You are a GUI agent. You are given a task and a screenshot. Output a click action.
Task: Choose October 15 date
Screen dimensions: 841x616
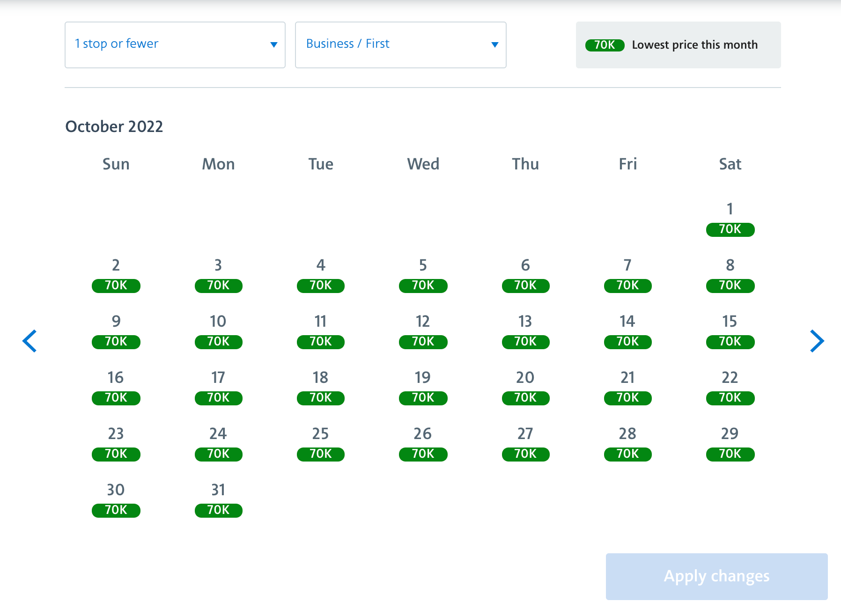tap(730, 331)
